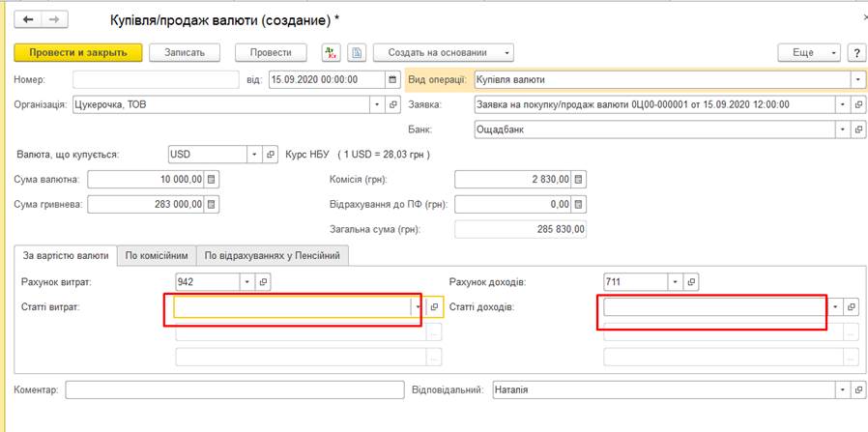This screenshot has width=868, height=432.
Task: Open the Дт/Кт postings view icon
Action: click(331, 52)
